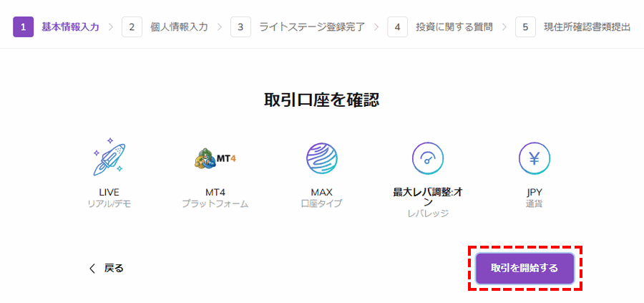
Task: Go back via 戻る link
Action: (x=114, y=269)
